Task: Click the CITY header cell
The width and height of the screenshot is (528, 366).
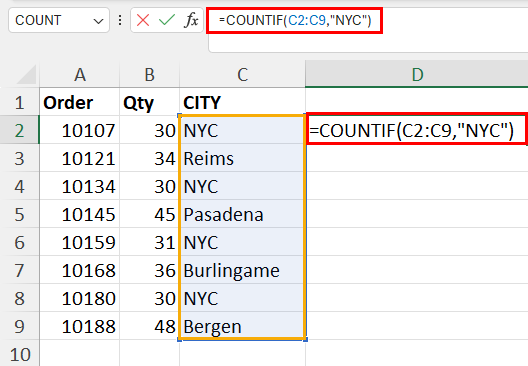Action: pyautogui.click(x=242, y=102)
